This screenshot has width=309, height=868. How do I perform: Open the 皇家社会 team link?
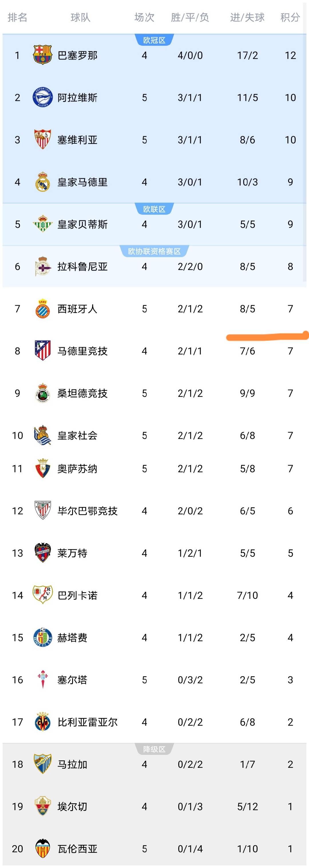[78, 435]
